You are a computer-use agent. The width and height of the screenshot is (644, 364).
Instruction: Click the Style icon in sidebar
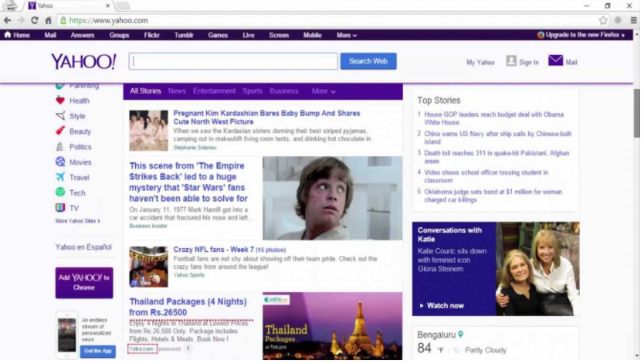pyautogui.click(x=60, y=115)
